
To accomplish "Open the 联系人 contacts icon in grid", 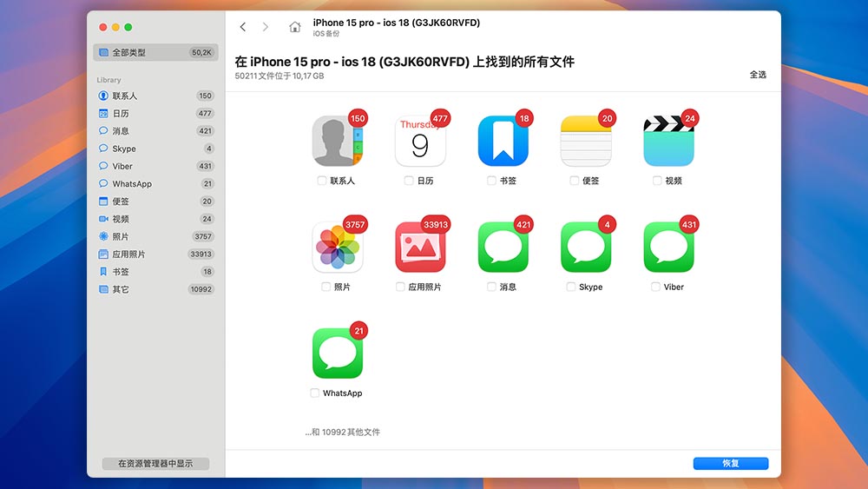I will click(337, 141).
